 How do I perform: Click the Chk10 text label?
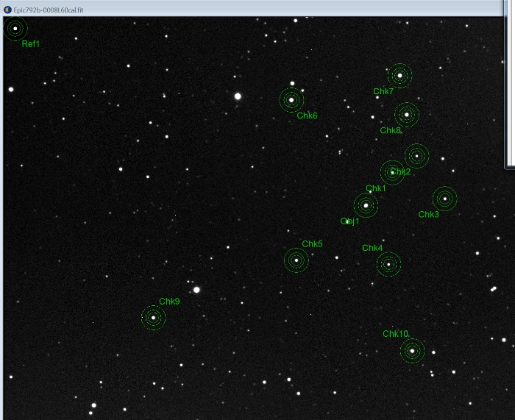point(395,334)
